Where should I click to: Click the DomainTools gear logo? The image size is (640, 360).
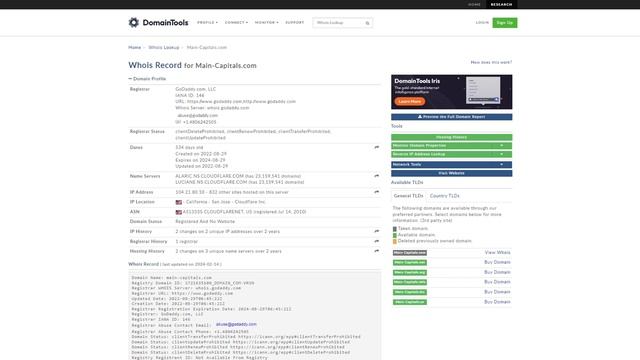click(133, 22)
